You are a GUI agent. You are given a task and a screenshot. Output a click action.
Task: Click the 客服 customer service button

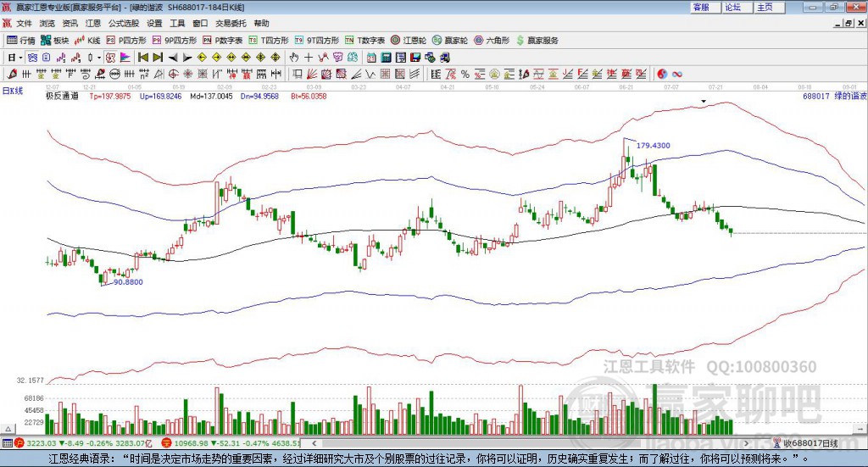(704, 7)
